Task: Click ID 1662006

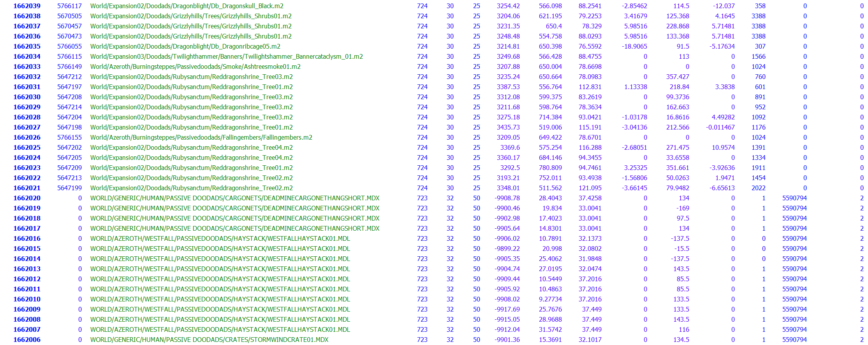Action: 27,340
